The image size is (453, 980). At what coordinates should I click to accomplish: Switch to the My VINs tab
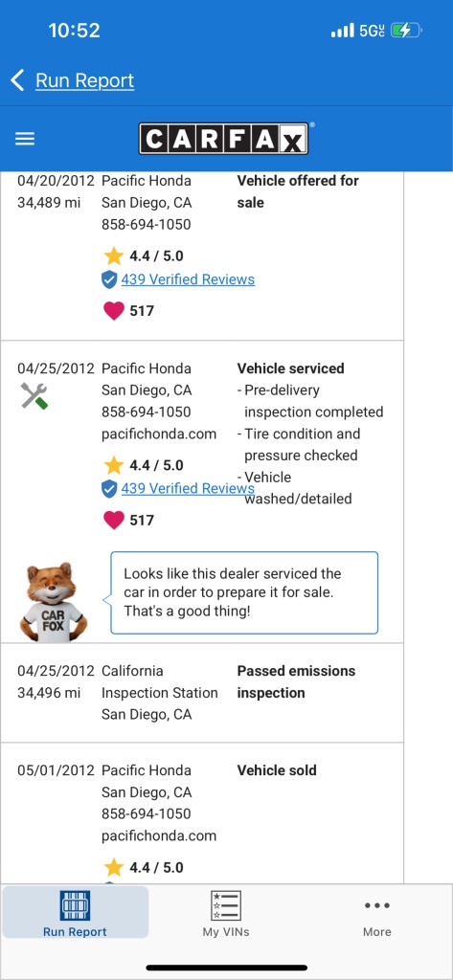[226, 914]
